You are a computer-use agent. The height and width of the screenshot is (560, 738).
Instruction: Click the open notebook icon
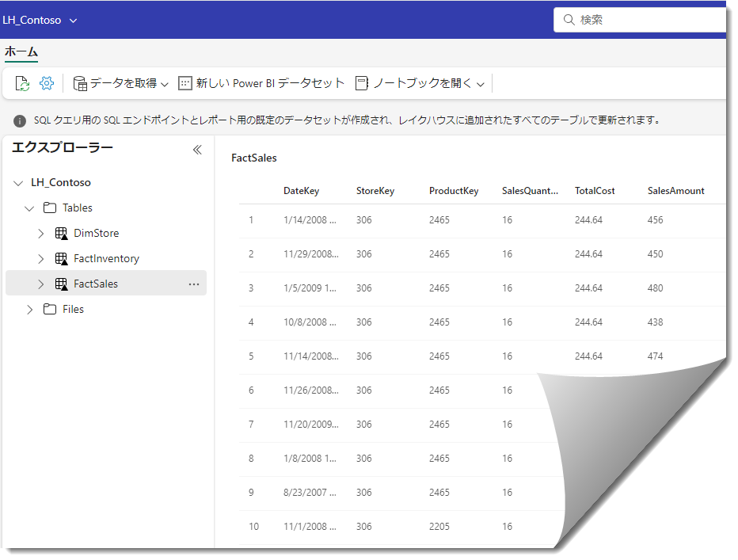(x=361, y=83)
